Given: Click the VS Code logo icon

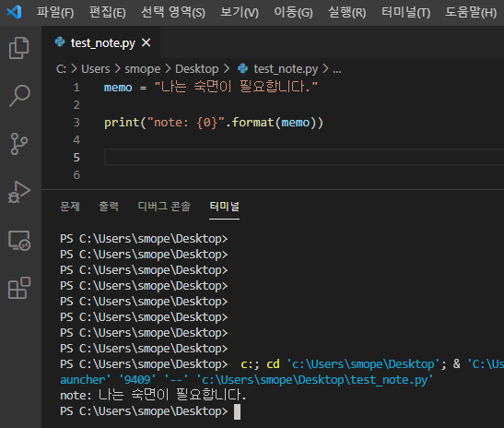Looking at the screenshot, I should click(x=14, y=12).
